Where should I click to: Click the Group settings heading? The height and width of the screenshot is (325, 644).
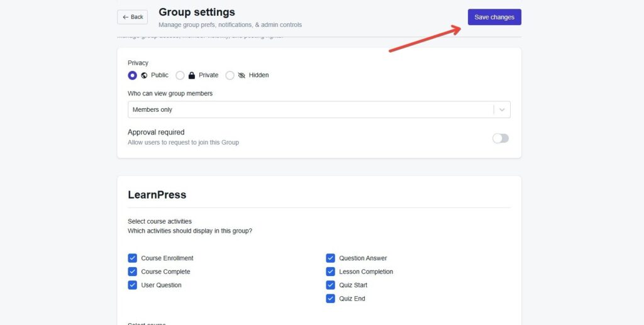[x=197, y=12]
